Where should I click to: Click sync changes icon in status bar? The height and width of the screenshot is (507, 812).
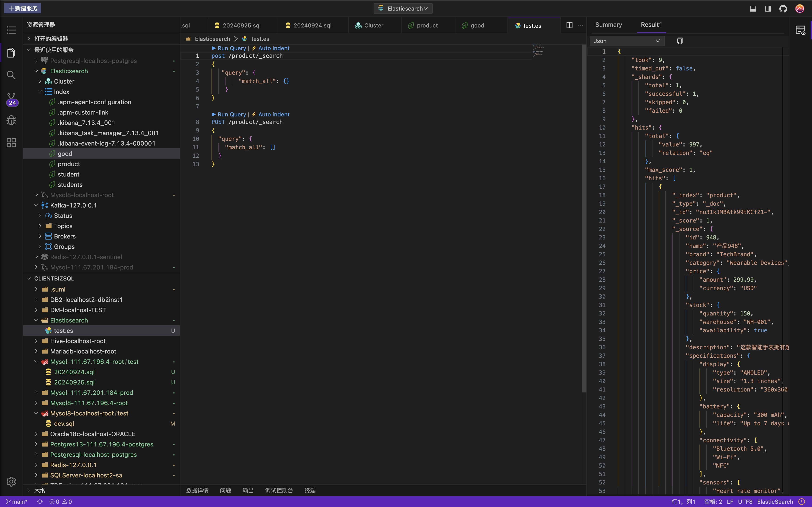click(x=40, y=502)
